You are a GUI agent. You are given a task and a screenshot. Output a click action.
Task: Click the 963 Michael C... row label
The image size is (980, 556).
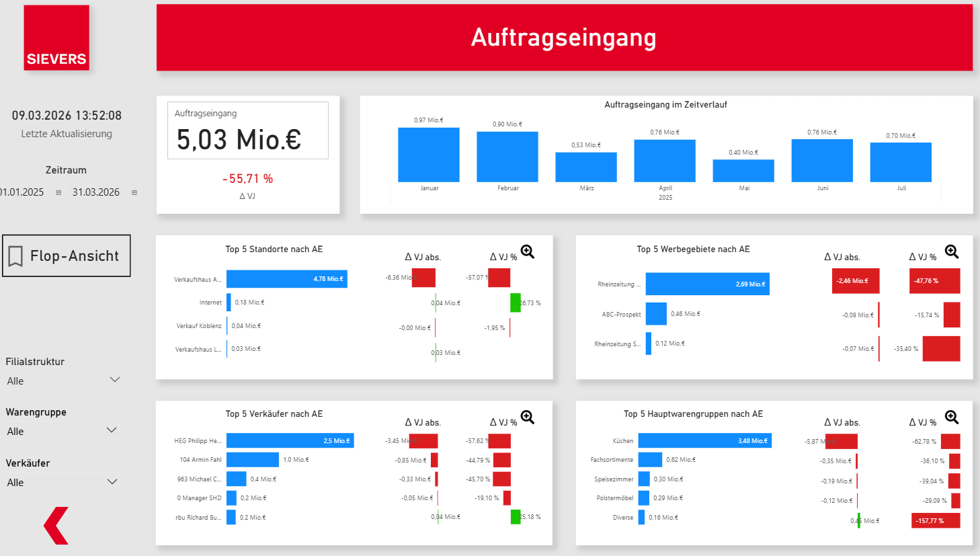pyautogui.click(x=199, y=479)
